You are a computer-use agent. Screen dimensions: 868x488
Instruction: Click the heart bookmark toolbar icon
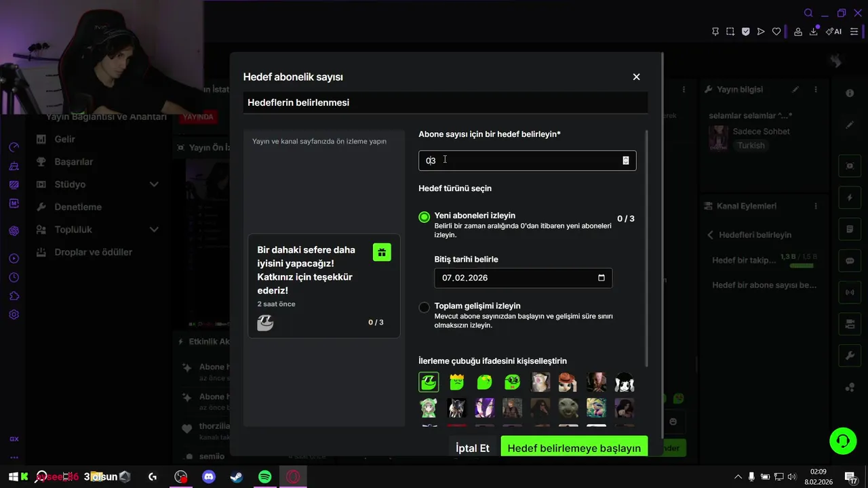[x=776, y=31]
